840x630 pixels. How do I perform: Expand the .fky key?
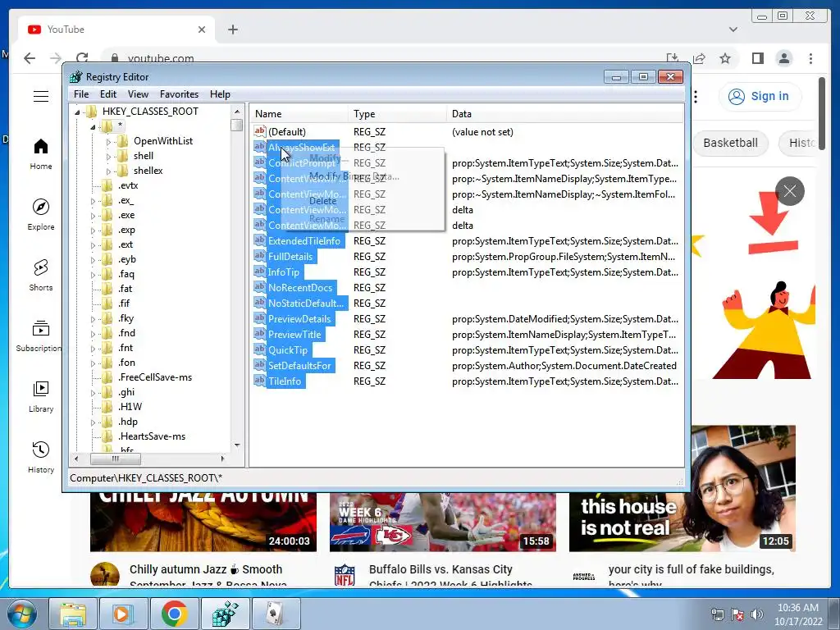click(94, 319)
